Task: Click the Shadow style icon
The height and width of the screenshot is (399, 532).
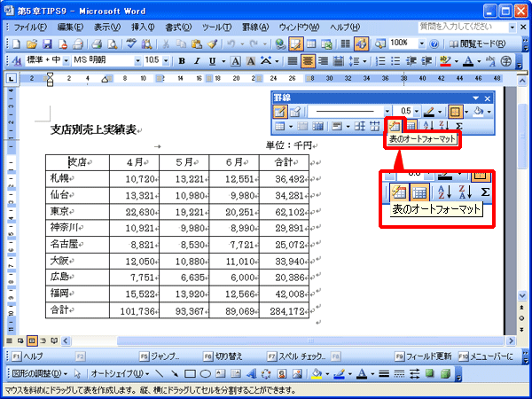Action: [x=430, y=373]
